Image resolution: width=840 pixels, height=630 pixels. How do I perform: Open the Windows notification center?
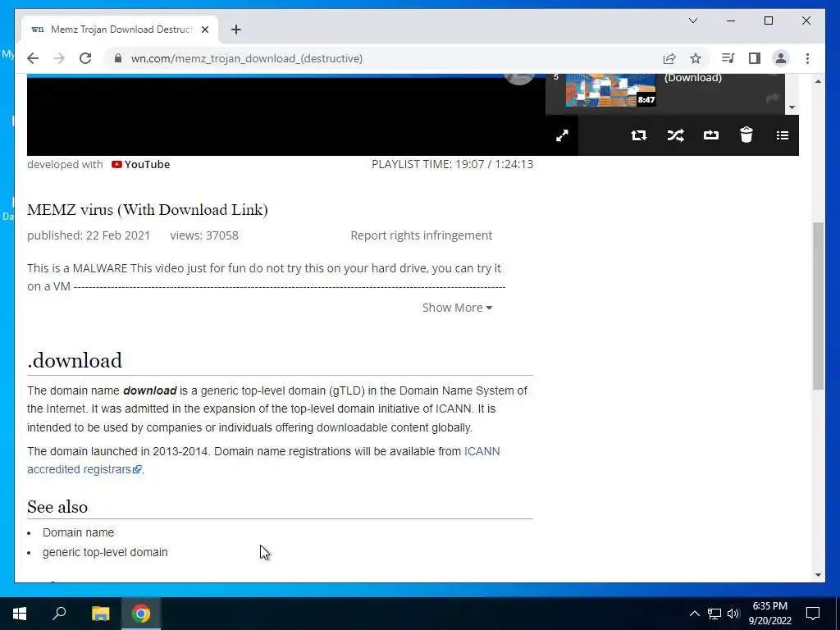pos(813,614)
